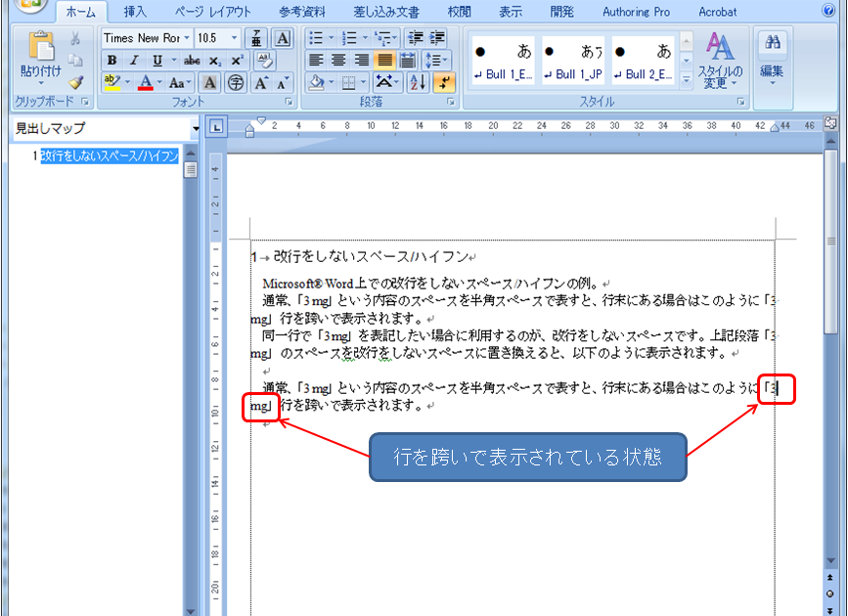Select the Bull 1_JP style
Screen dimensions: 848x616
[573, 60]
